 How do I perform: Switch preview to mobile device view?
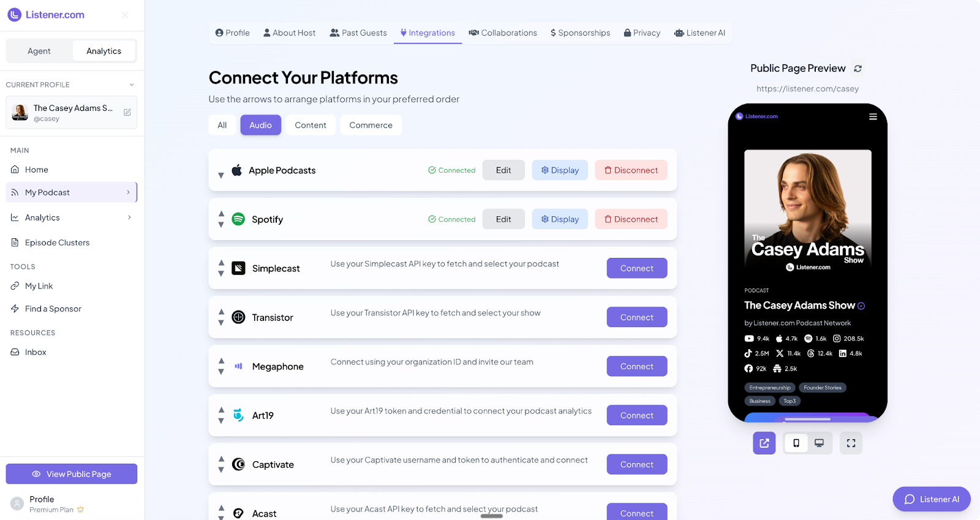[796, 443]
